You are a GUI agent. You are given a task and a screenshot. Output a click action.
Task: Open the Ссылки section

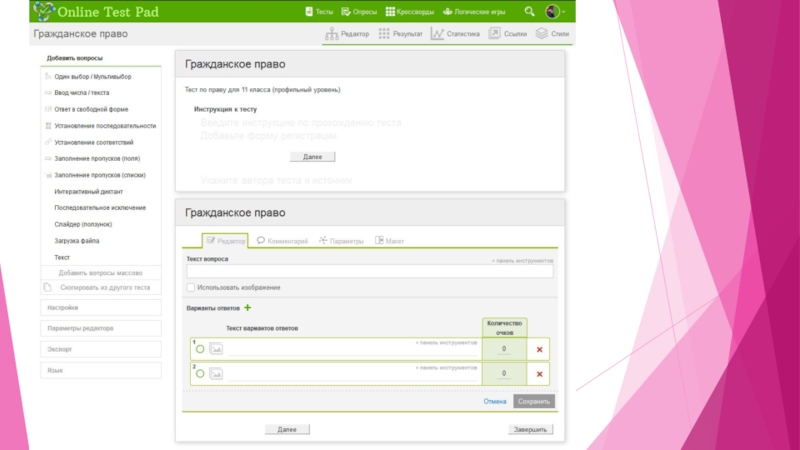coord(508,34)
